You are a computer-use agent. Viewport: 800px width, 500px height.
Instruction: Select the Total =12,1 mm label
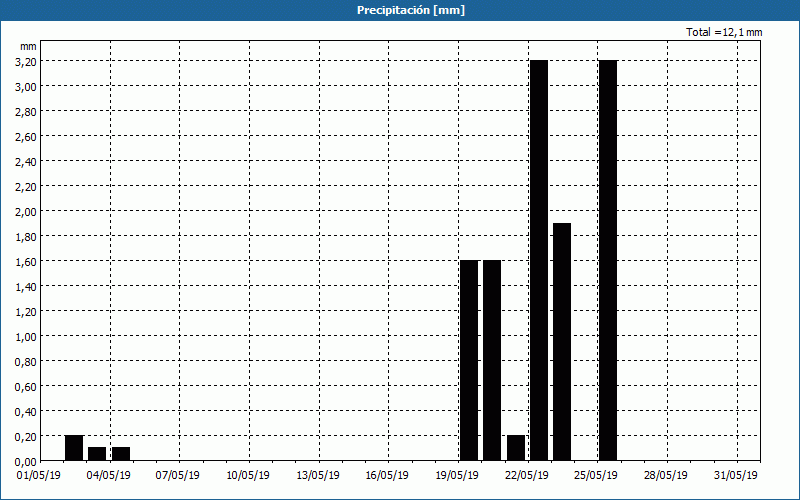coord(724,32)
